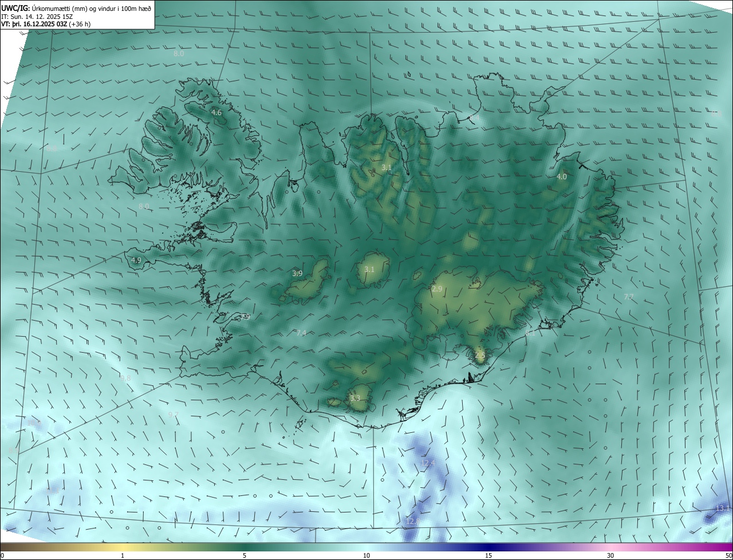Click the '9.8' value over the southwest sea

(125, 378)
